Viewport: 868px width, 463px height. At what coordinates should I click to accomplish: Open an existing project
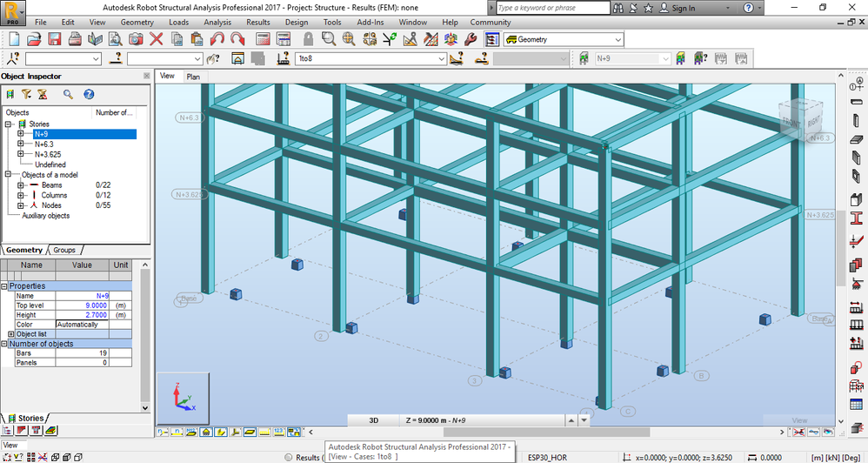[34, 39]
